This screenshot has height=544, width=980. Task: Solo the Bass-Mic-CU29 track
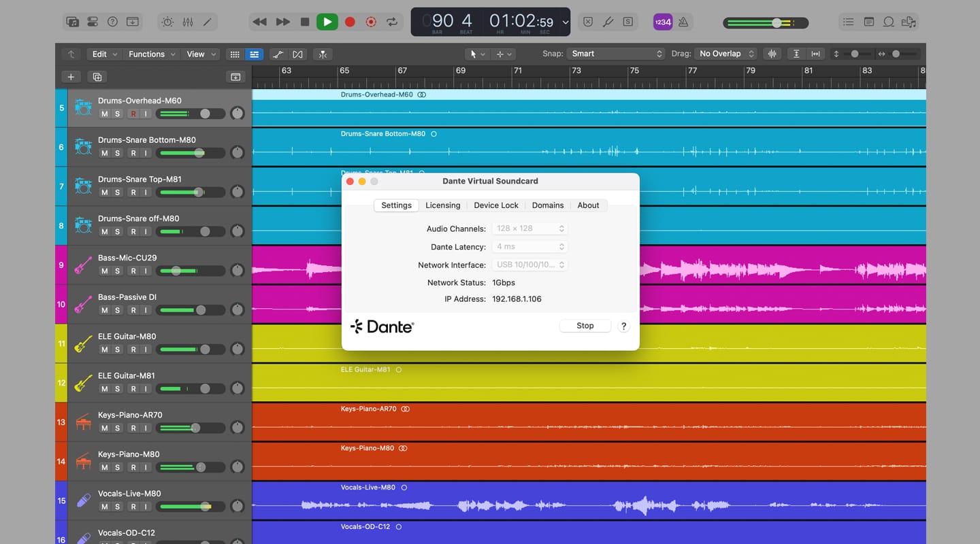[x=117, y=271]
